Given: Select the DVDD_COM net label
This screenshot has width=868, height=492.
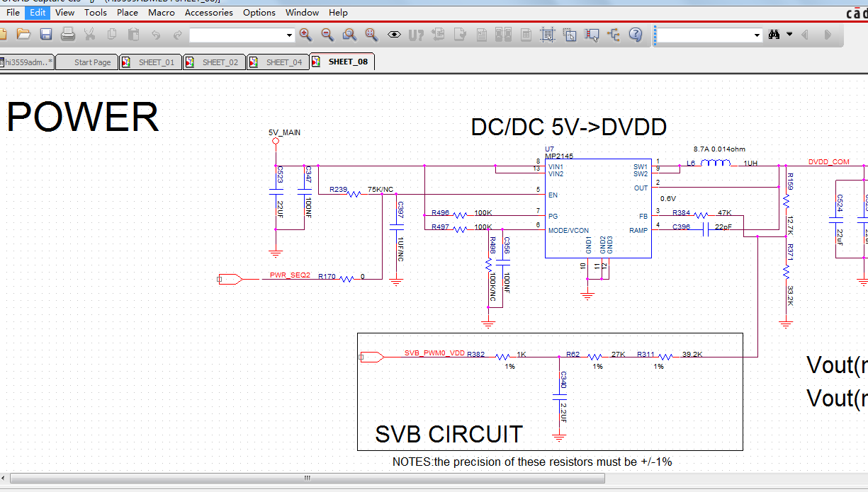Looking at the screenshot, I should tap(828, 162).
